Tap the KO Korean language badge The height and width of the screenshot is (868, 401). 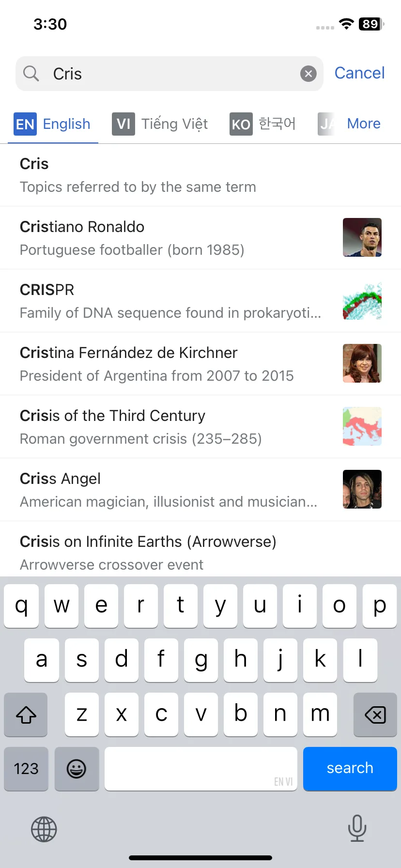pos(241,124)
